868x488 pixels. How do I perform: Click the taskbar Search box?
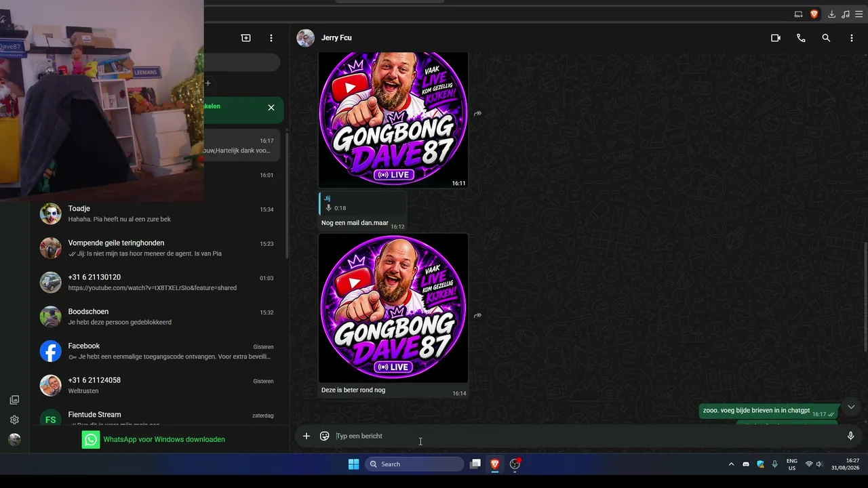414,464
